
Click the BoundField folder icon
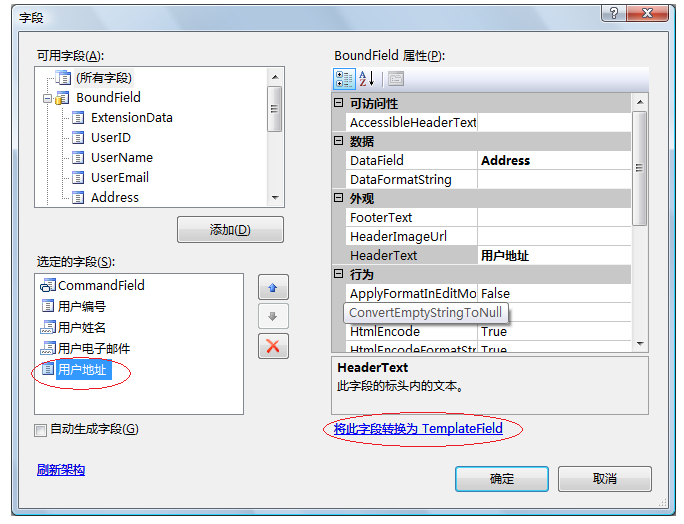[x=62, y=98]
